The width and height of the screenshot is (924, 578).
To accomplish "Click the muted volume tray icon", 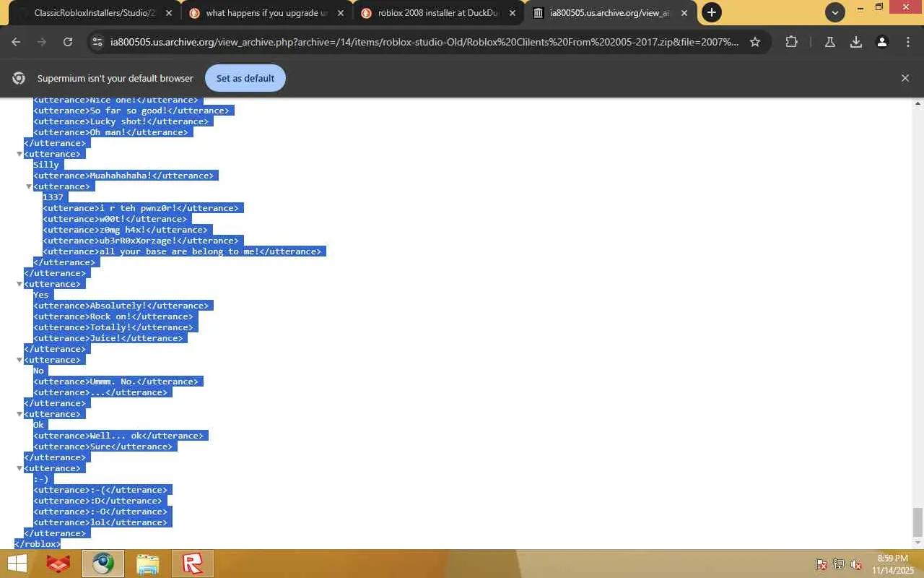I will (857, 564).
